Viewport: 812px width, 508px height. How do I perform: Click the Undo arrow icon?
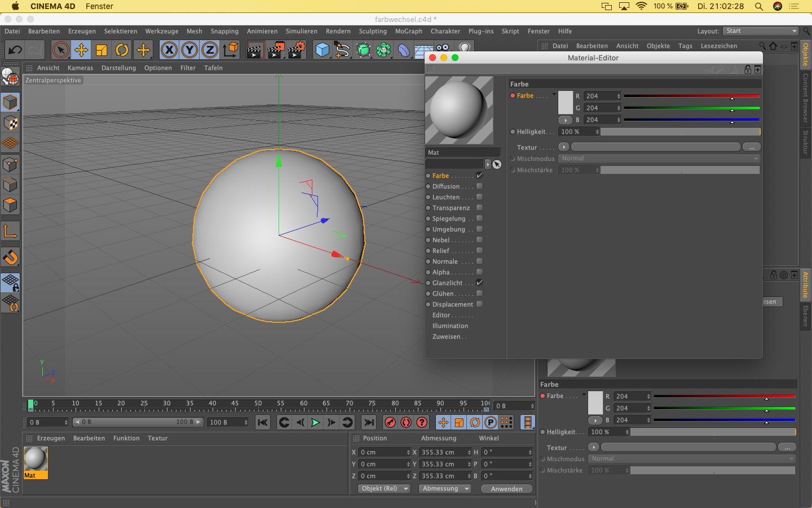[x=15, y=50]
